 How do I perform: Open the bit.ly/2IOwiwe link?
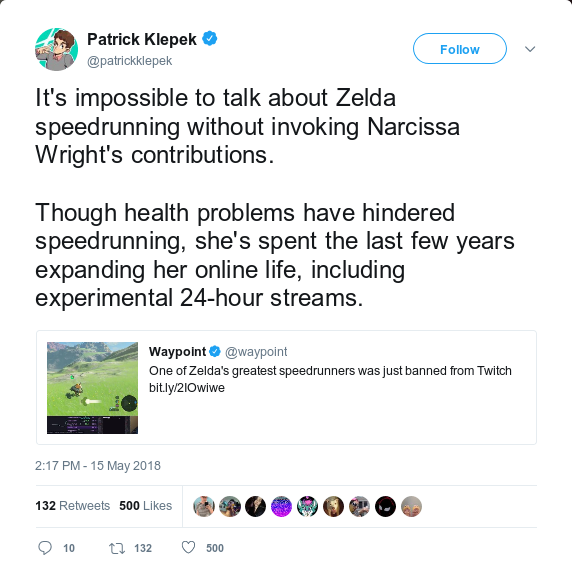click(187, 388)
